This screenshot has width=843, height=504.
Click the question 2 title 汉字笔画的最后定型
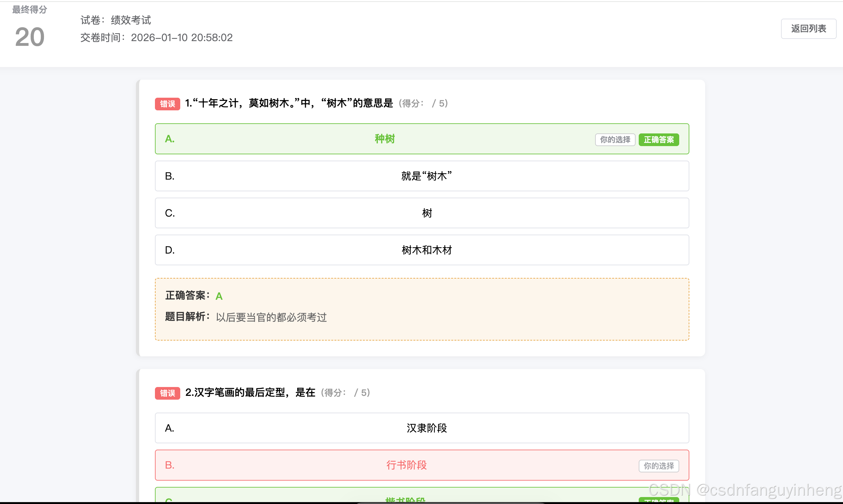coord(250,392)
